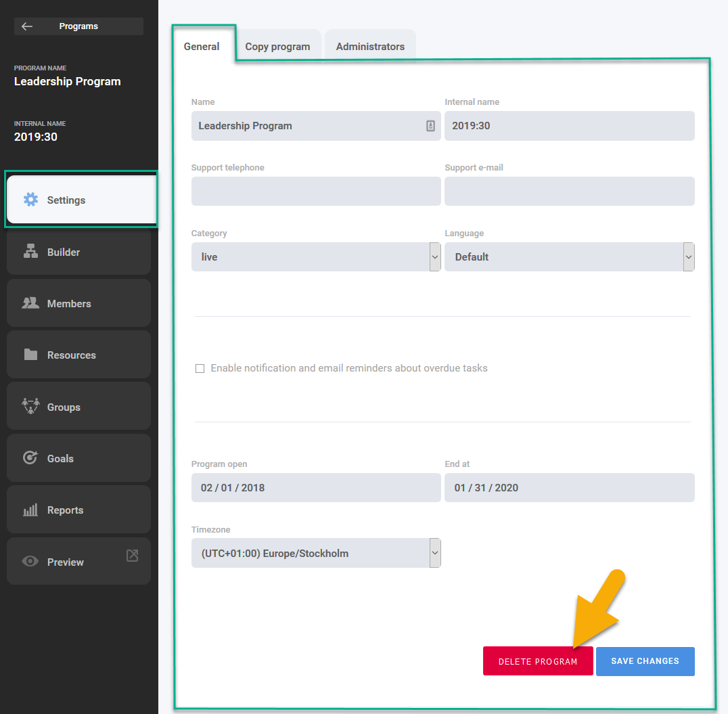Open Resources via the folder icon
The width and height of the screenshot is (728, 714).
30,355
